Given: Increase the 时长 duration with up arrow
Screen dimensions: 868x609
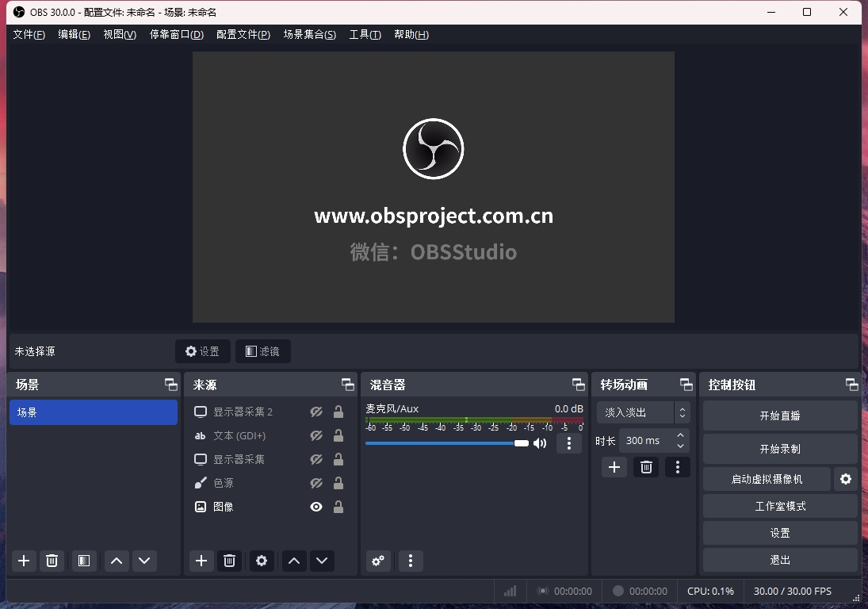Looking at the screenshot, I should [680, 435].
